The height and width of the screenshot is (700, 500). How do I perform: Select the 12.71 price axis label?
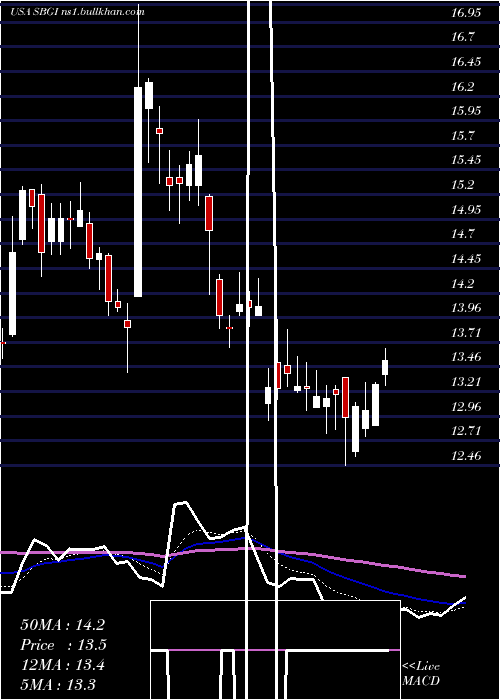click(466, 431)
